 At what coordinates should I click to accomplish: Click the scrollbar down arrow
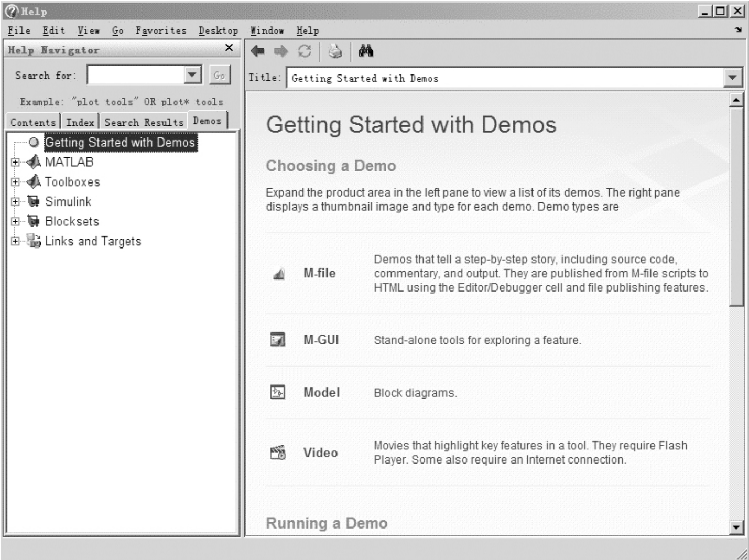[736, 527]
